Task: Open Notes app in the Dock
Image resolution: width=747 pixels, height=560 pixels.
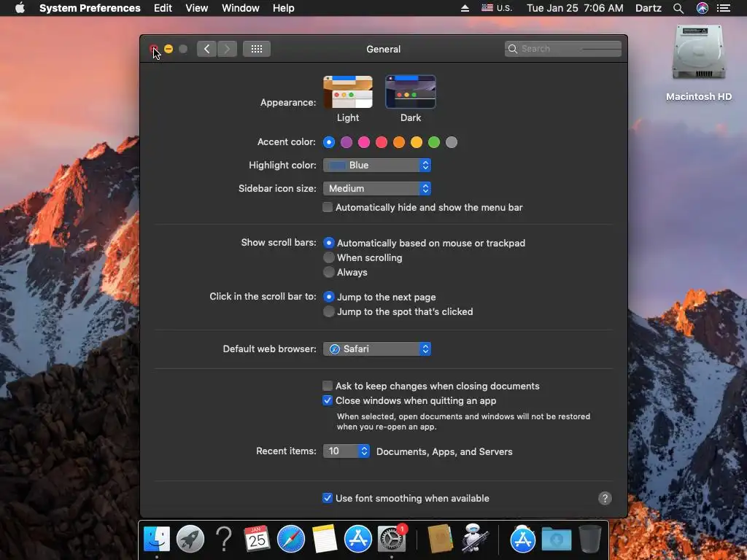Action: [325, 539]
